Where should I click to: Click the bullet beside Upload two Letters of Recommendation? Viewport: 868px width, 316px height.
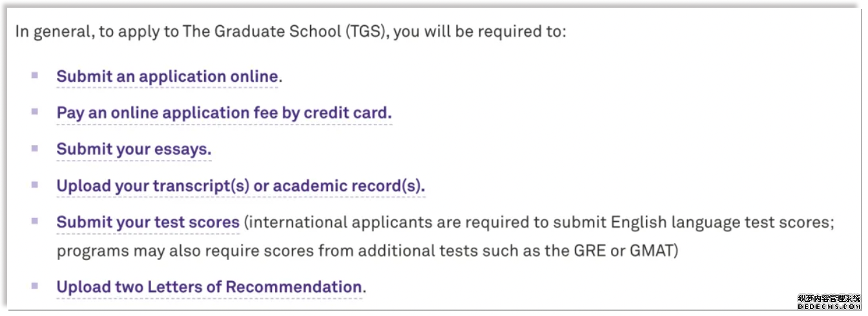click(35, 285)
